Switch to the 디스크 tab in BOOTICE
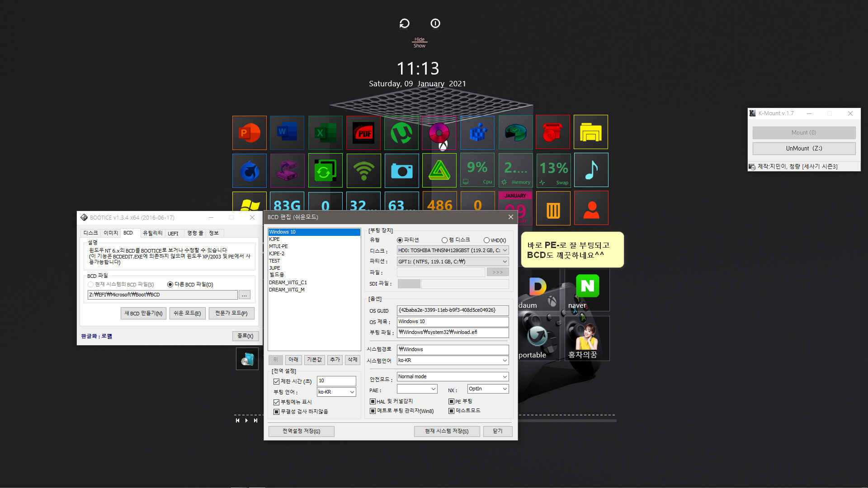Image resolution: width=868 pixels, height=488 pixels. [90, 233]
